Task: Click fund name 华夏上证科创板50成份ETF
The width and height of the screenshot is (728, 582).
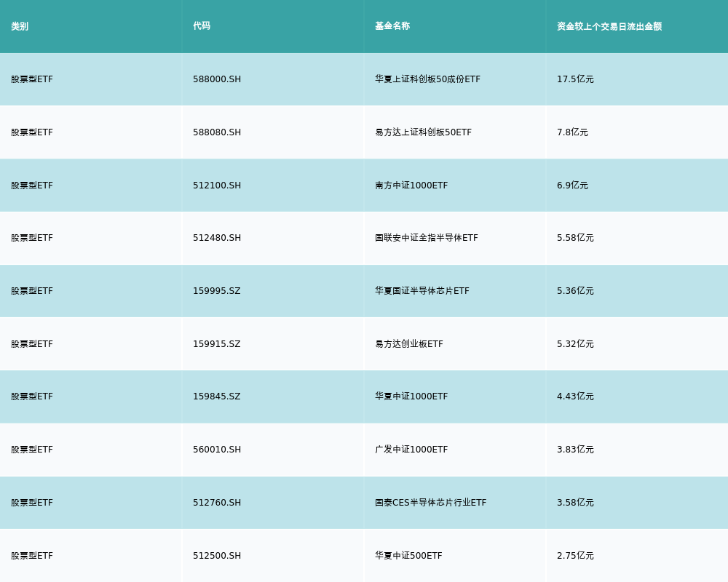Action: [x=427, y=79]
